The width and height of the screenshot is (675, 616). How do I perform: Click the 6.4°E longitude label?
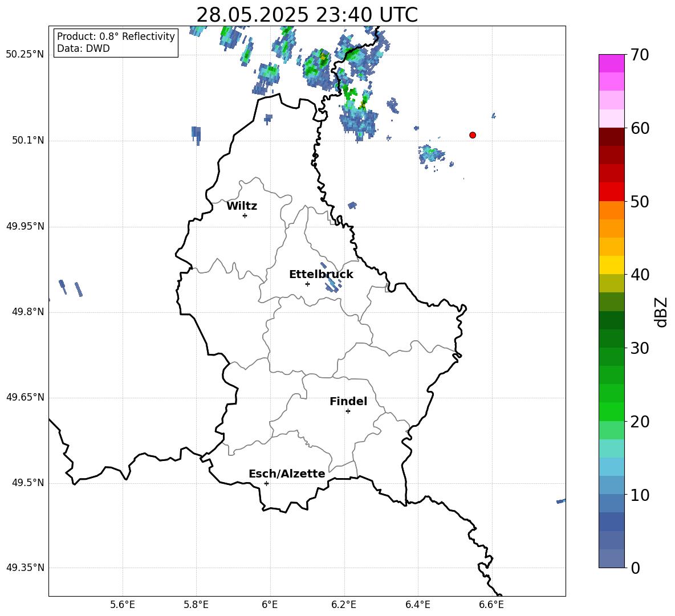tap(417, 605)
